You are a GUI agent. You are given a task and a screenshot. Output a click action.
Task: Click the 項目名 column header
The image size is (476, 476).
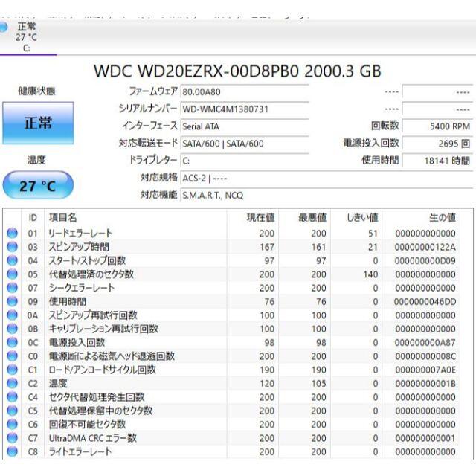(135, 218)
